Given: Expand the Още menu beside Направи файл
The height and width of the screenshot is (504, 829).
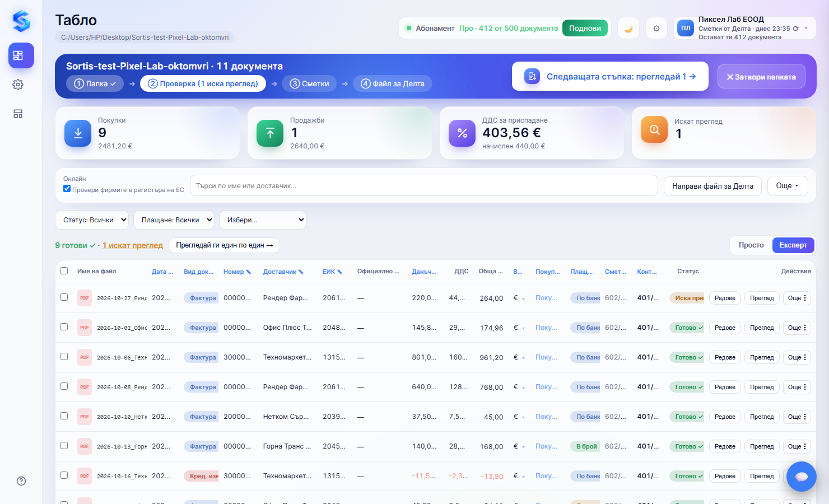Looking at the screenshot, I should [x=788, y=186].
